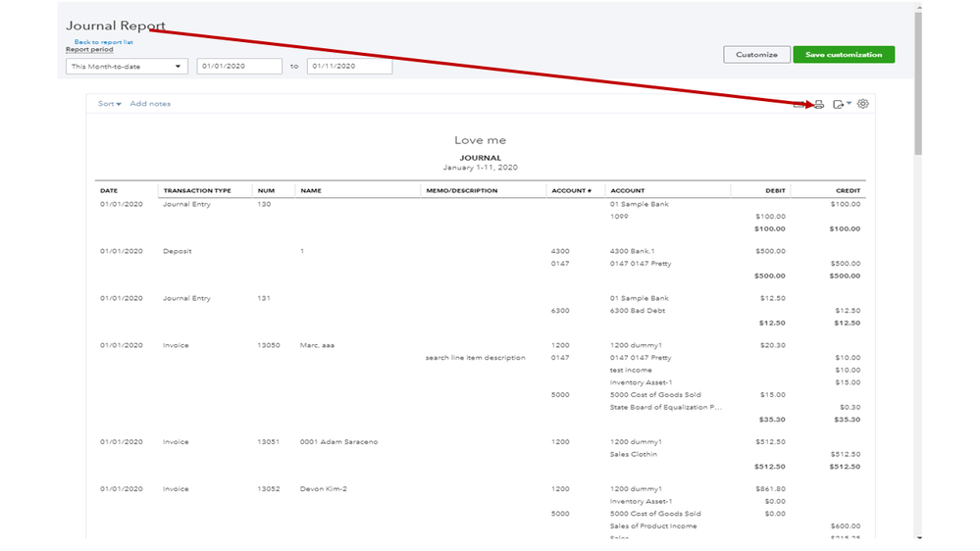Image resolution: width=980 pixels, height=551 pixels.
Task: Click the ACCOUNT column header
Action: [x=628, y=190]
